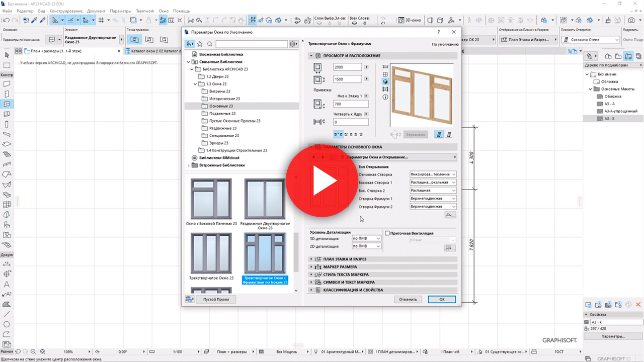
Task: Click the Отменить button
Action: (408, 299)
